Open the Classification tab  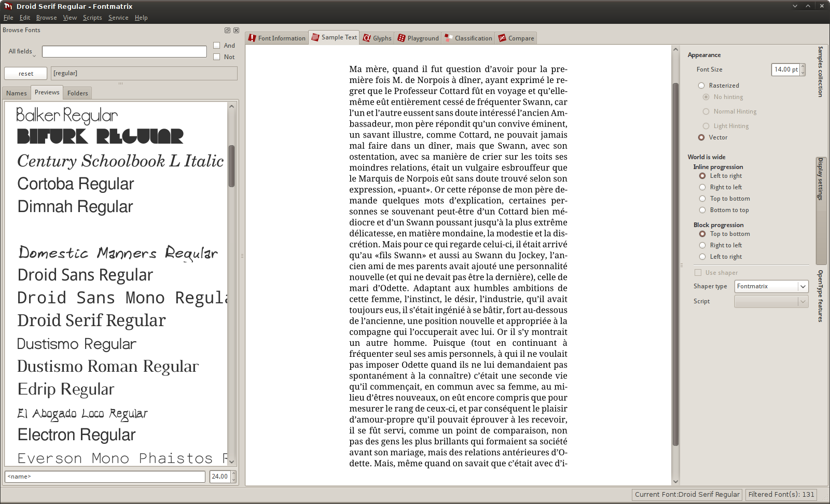click(468, 38)
